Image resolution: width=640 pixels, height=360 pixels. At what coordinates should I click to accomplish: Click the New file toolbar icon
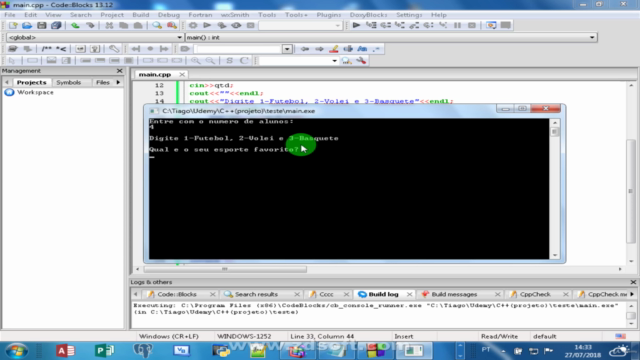click(x=13, y=25)
